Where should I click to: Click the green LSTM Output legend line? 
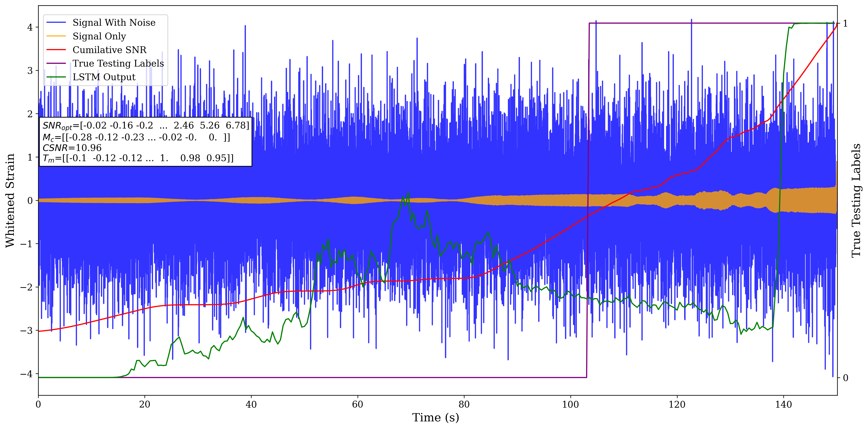pyautogui.click(x=56, y=77)
